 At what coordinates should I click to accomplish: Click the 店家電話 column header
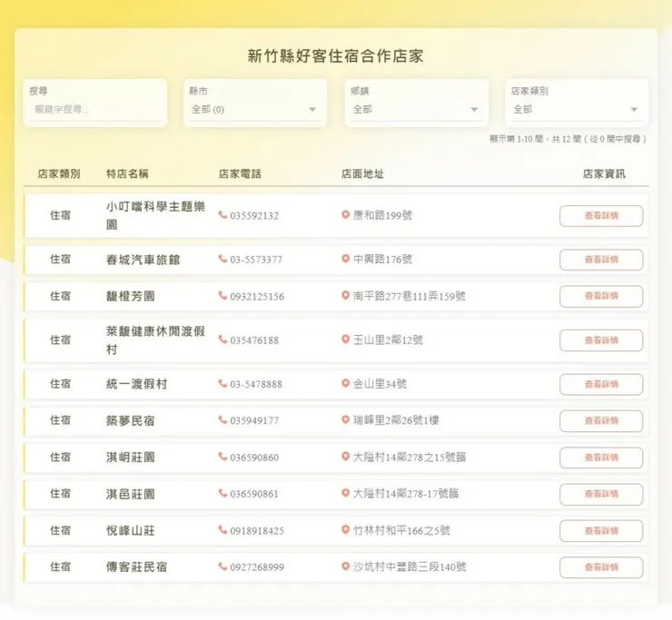(240, 173)
